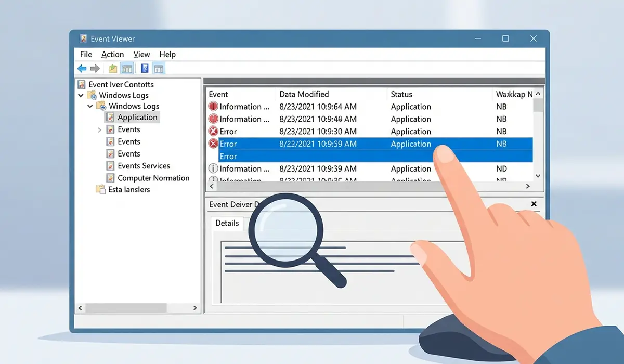Viewport: 624px width, 364px height.
Task: Click the tree pane scroll-right arrow
Action: (196, 308)
